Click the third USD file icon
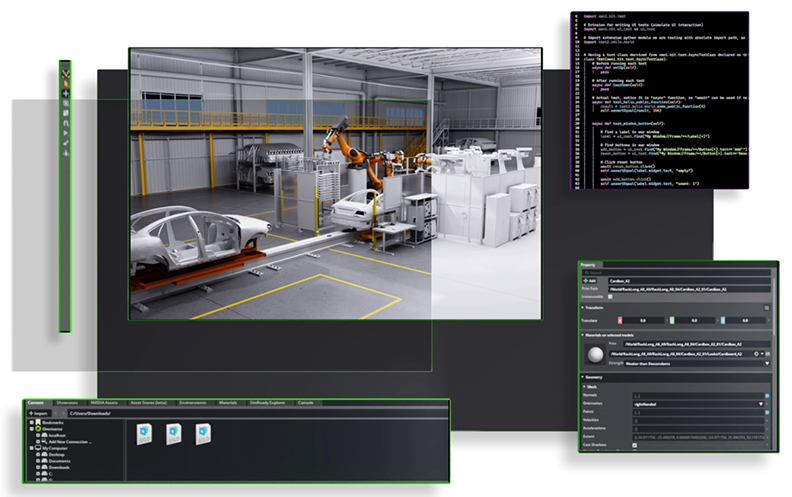Viewport: 792px width, 497px height. pyautogui.click(x=203, y=432)
